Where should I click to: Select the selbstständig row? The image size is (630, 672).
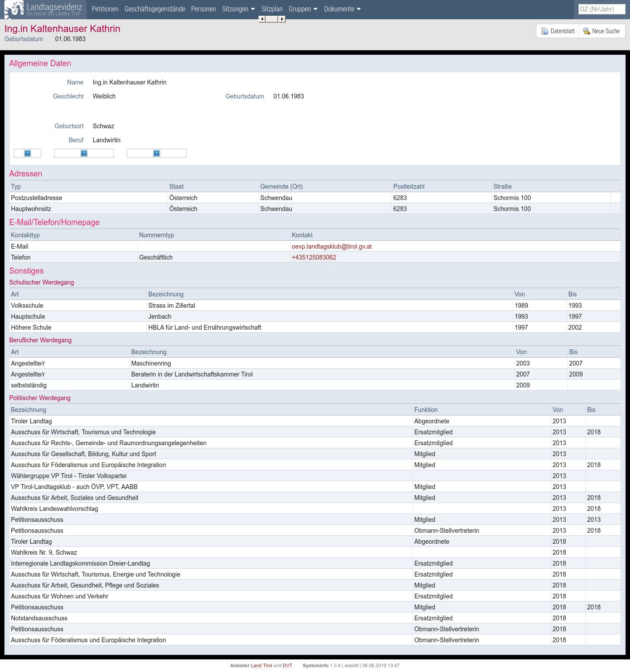click(315, 385)
